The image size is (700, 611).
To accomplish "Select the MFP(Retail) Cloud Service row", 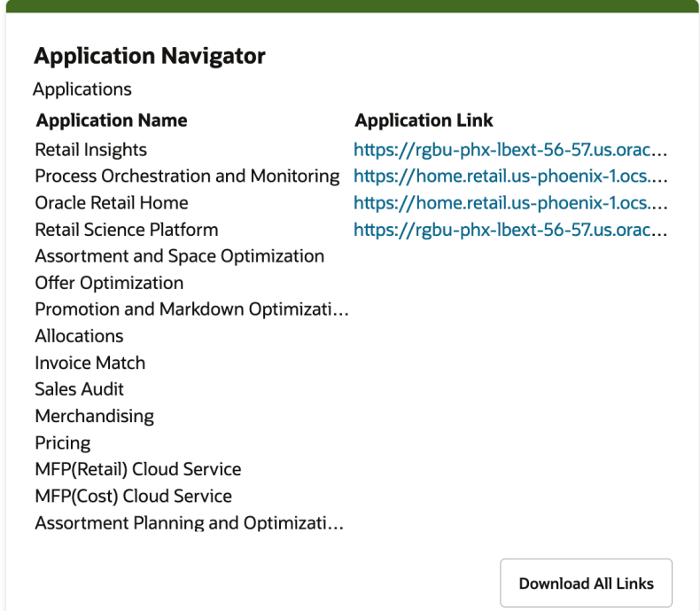I will click(x=138, y=469).
